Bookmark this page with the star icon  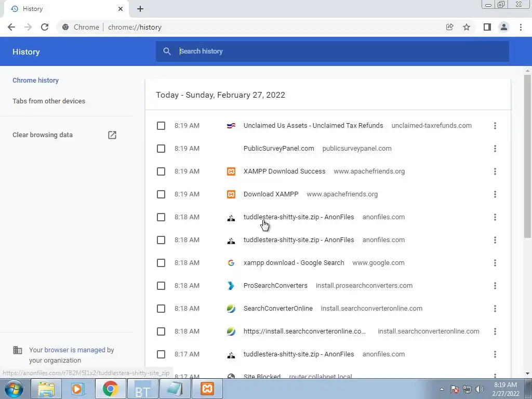pyautogui.click(x=467, y=27)
